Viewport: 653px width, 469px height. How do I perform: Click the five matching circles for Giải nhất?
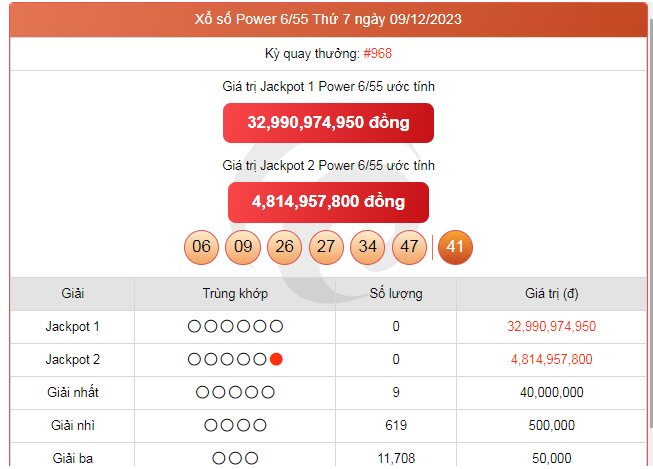tap(235, 392)
